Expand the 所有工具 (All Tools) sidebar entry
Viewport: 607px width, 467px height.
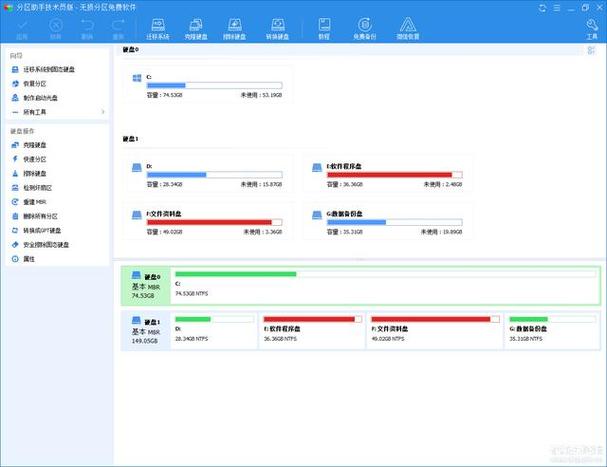click(58, 112)
